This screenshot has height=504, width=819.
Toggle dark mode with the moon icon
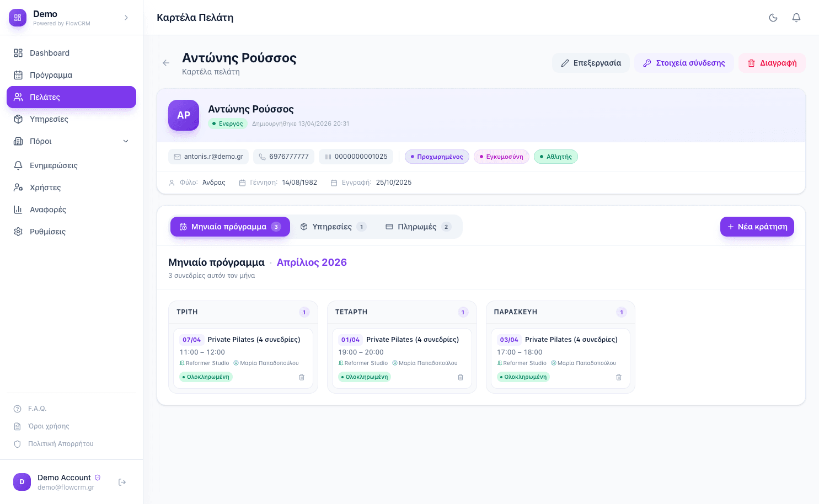[x=773, y=18]
